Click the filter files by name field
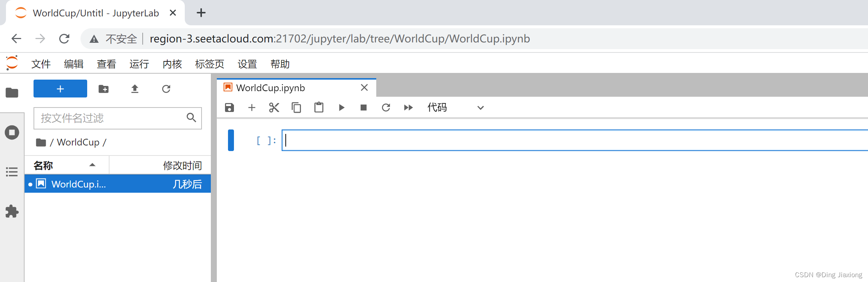 point(118,118)
